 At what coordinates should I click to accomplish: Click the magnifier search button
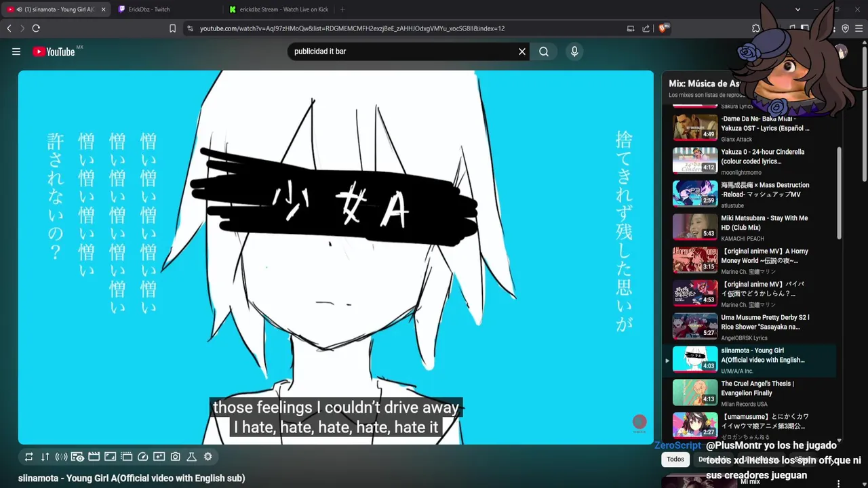(544, 52)
